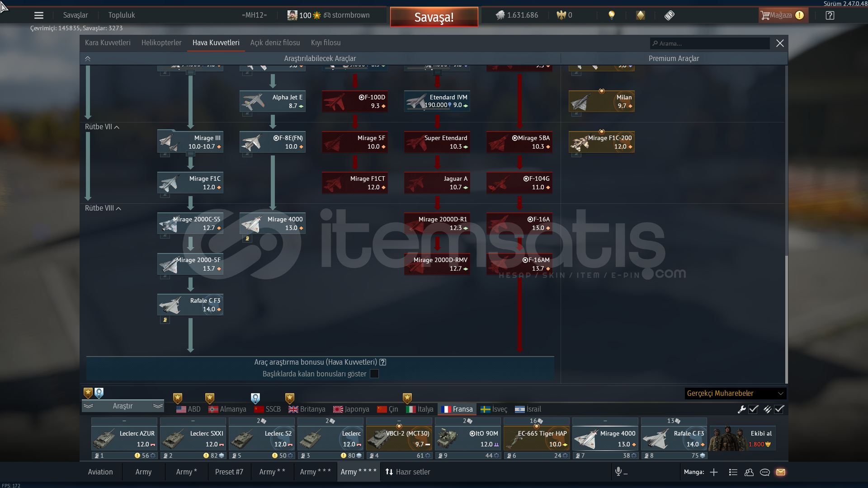Select the Japonya nation tab
Screen dimensions: 868x488
click(x=351, y=409)
